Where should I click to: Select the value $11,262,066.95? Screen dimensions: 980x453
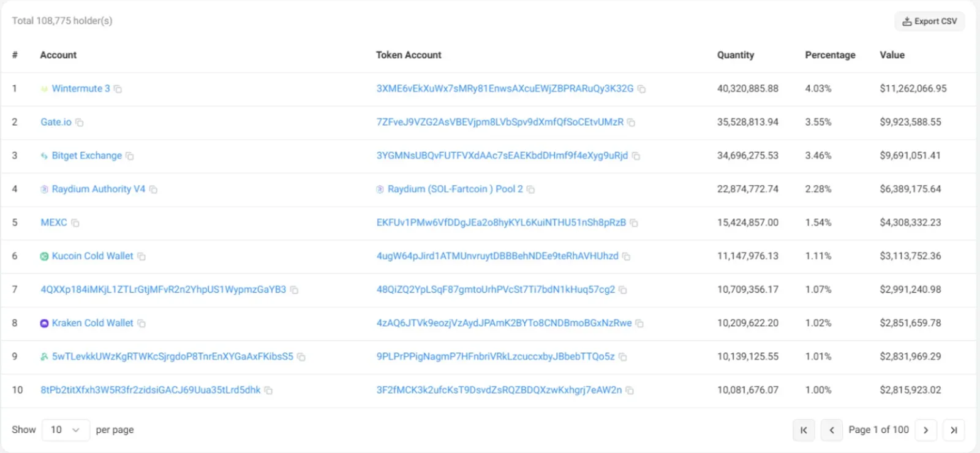click(x=913, y=88)
